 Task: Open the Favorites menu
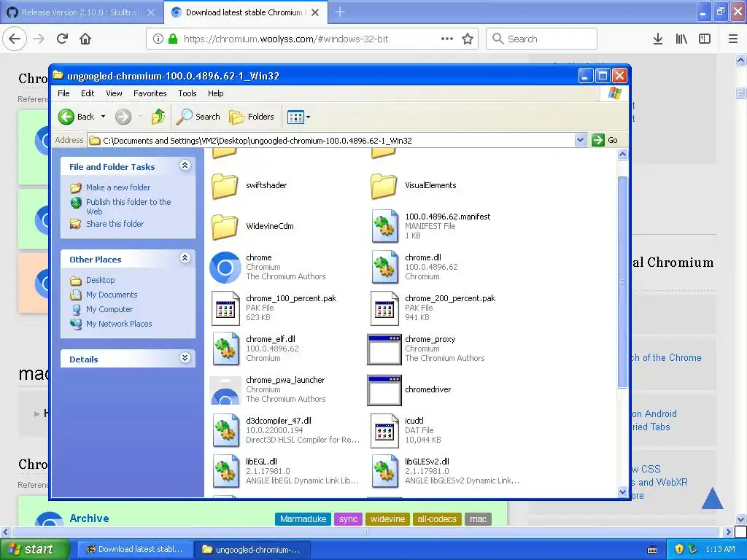(x=150, y=93)
